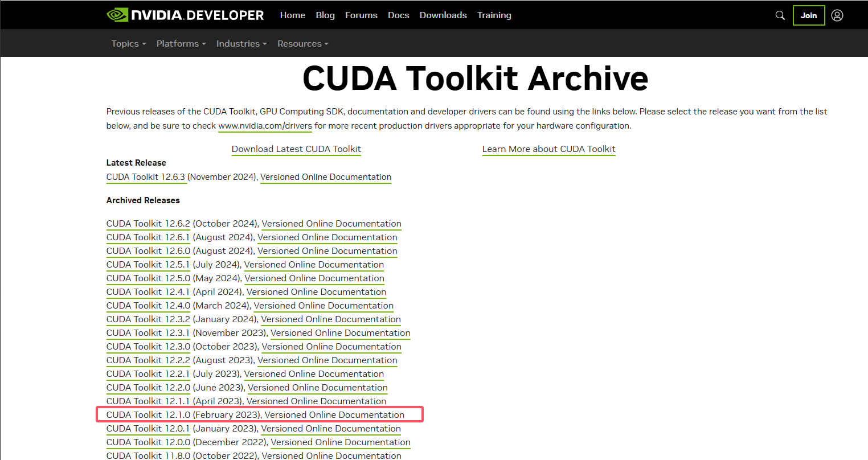Image resolution: width=868 pixels, height=460 pixels.
Task: Open CUDA Toolkit 12.6.0 link
Action: click(x=148, y=251)
